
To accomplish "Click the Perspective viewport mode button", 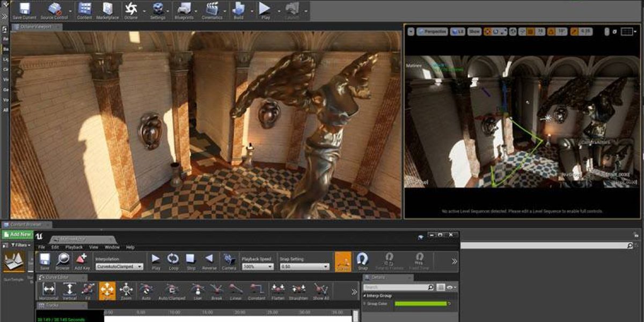I will (432, 32).
